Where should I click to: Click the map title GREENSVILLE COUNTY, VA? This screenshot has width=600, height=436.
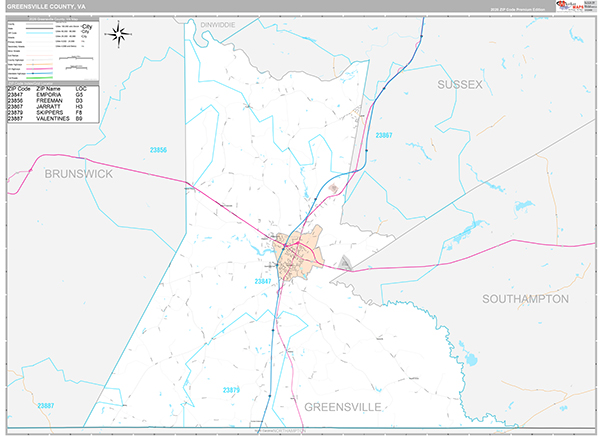pyautogui.click(x=46, y=7)
